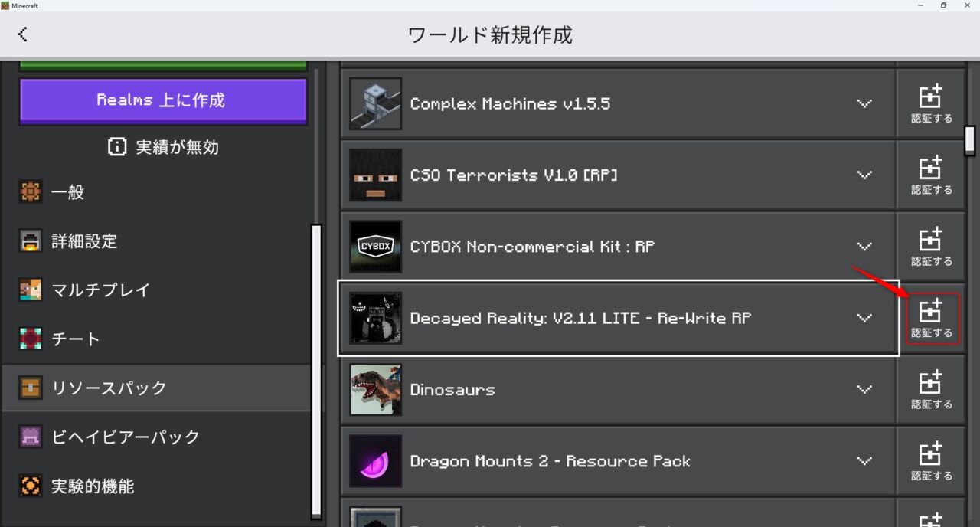980x527 pixels.
Task: Click the Dinosaurs T-rex thumbnail
Action: point(375,389)
